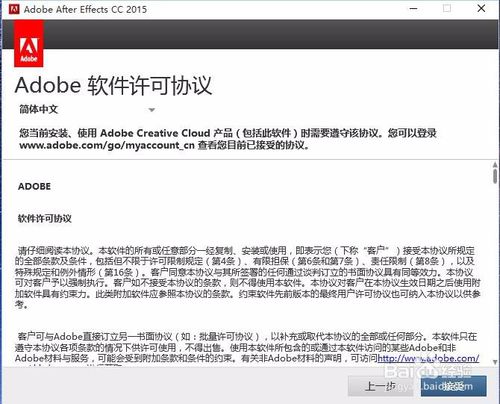Viewport: 500px width, 404px height.
Task: Click the 上一步 back button
Action: [380, 386]
